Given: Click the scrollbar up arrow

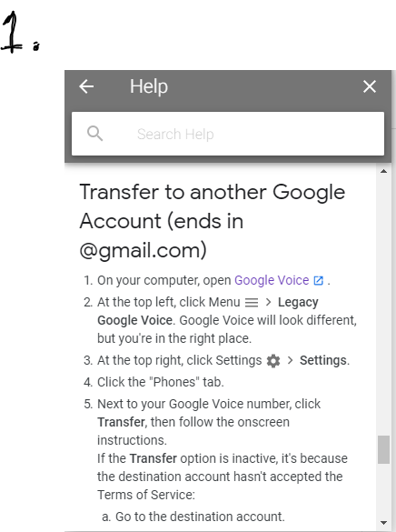Looking at the screenshot, I should click(383, 171).
